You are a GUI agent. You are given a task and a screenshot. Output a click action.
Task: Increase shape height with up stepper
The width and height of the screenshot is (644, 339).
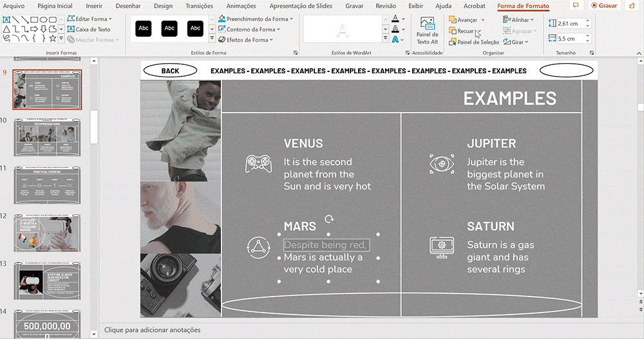588,21
